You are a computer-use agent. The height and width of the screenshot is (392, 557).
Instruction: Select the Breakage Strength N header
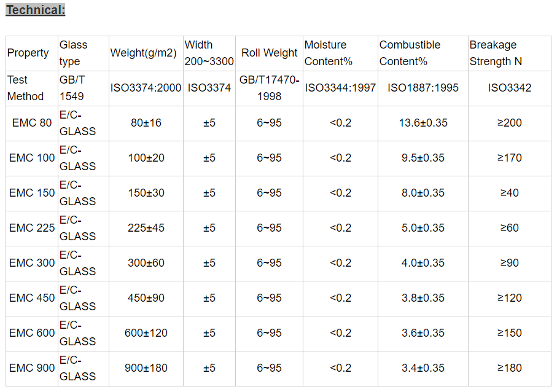click(496, 53)
